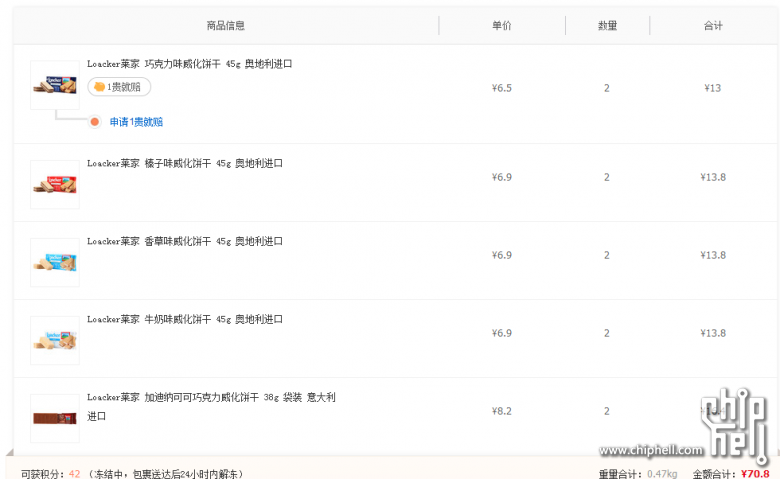Open the milk wafer product thumbnail
The image size is (780, 479).
(55, 340)
